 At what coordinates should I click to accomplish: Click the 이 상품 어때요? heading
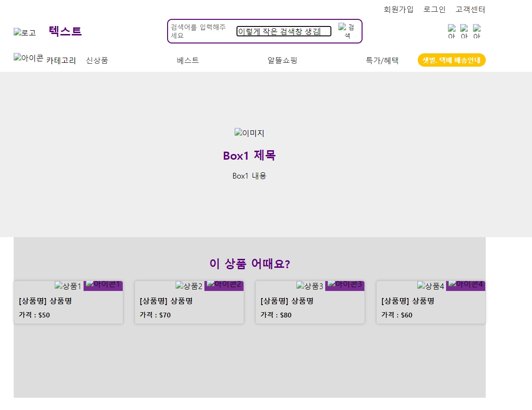(x=250, y=264)
